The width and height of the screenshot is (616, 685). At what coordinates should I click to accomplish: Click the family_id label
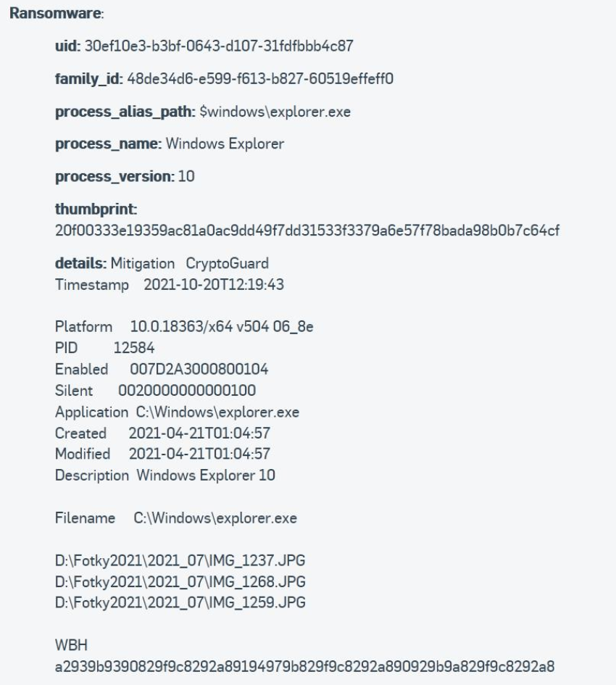88,79
